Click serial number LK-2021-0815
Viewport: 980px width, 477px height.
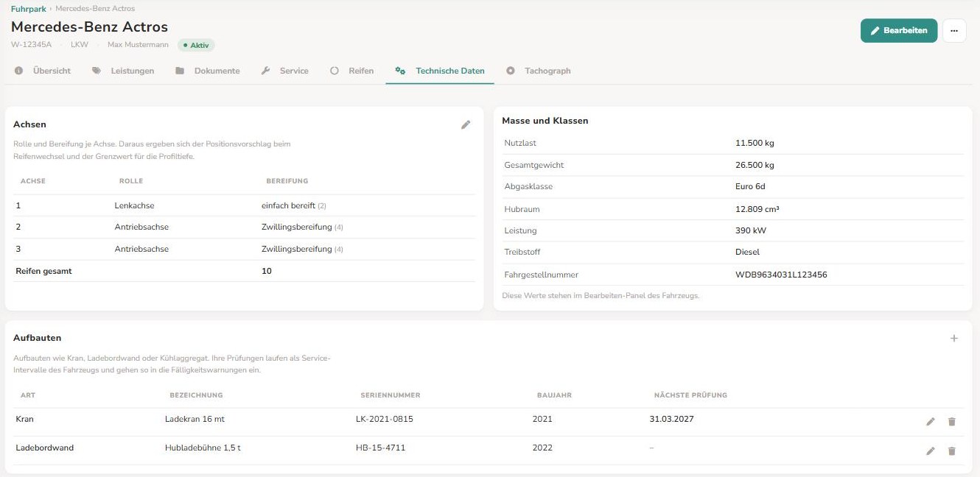(385, 419)
